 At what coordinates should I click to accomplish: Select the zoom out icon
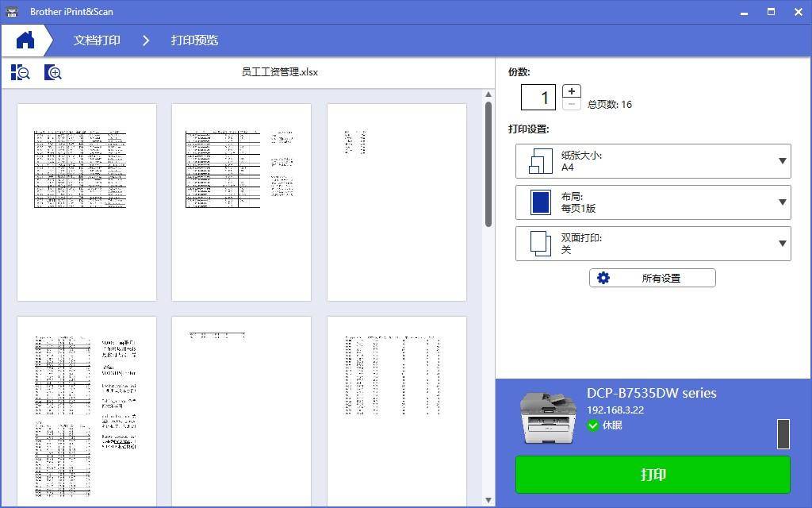[21, 72]
